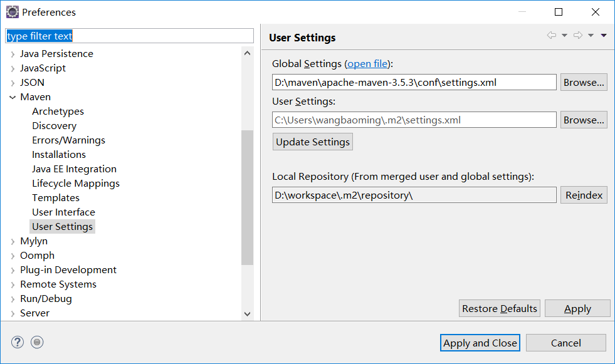Click the help question mark icon

18,343
